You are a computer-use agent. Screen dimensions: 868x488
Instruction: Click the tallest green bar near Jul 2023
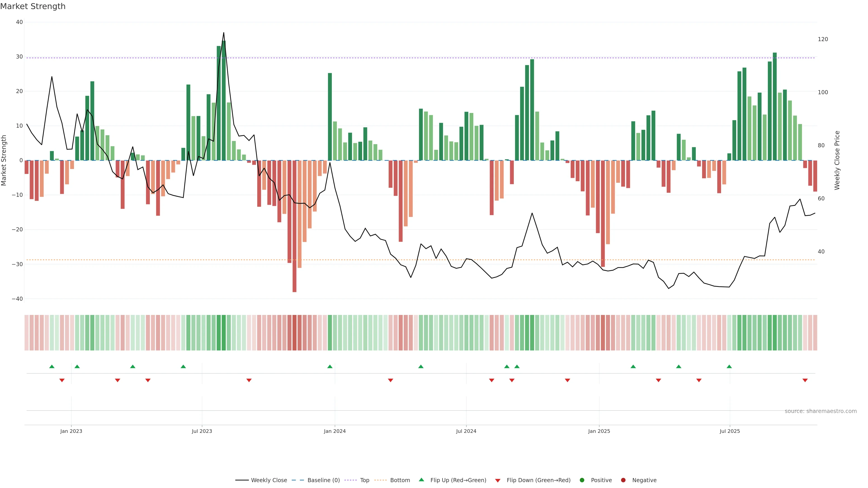(x=224, y=101)
